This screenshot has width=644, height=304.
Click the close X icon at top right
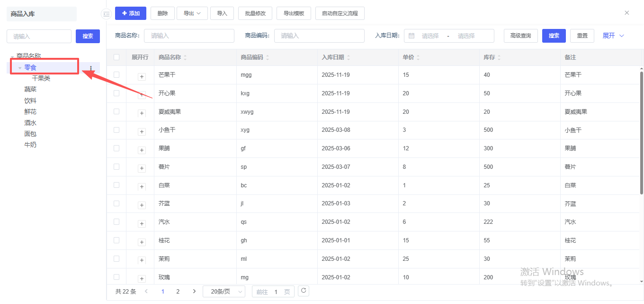pyautogui.click(x=626, y=13)
